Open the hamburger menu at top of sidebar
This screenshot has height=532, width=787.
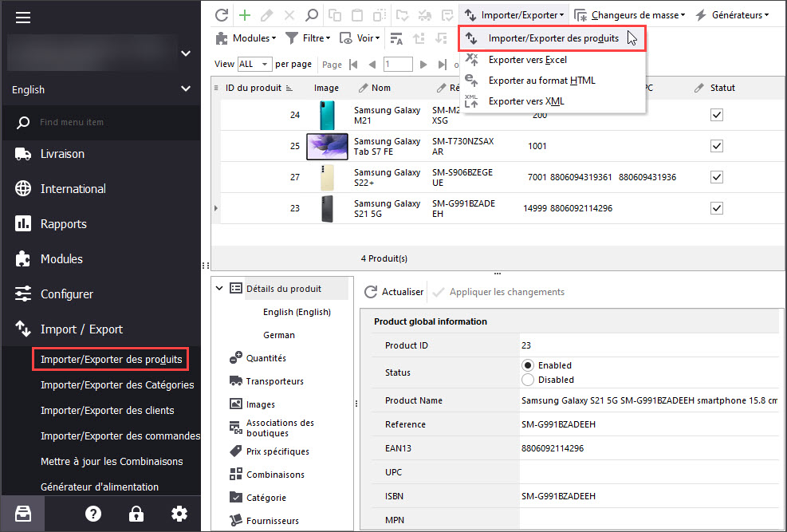(x=23, y=18)
